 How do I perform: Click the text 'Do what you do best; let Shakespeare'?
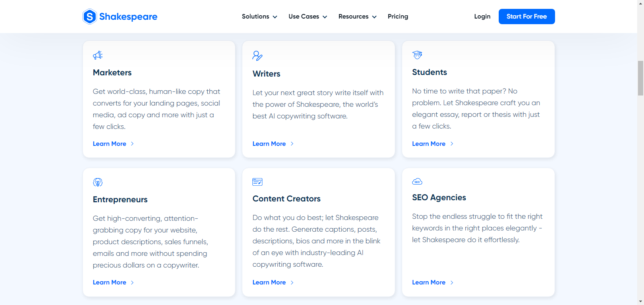point(316,218)
